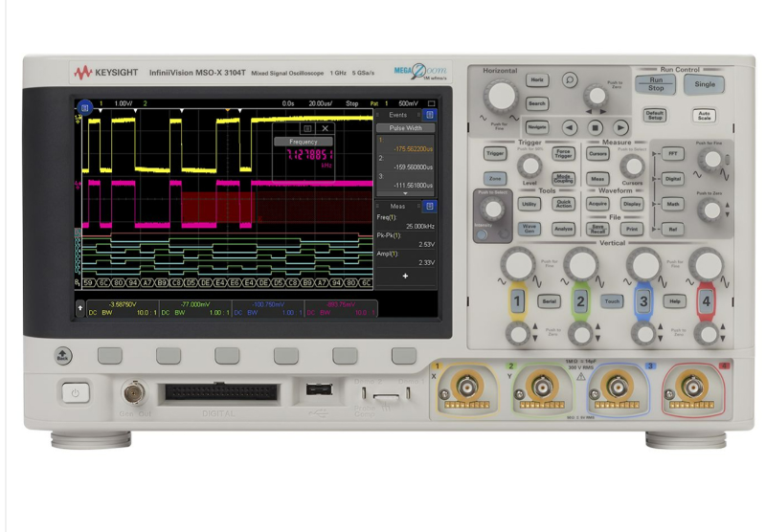This screenshot has width=766, height=532.
Task: Open the Frequency selector in counter popup
Action: pos(304,142)
